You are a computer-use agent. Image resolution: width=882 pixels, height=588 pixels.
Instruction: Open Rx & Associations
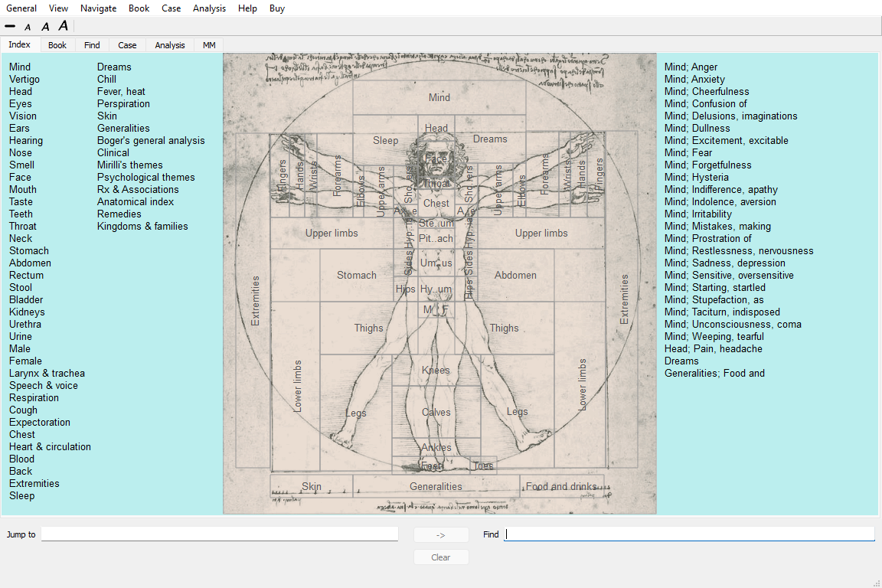138,190
